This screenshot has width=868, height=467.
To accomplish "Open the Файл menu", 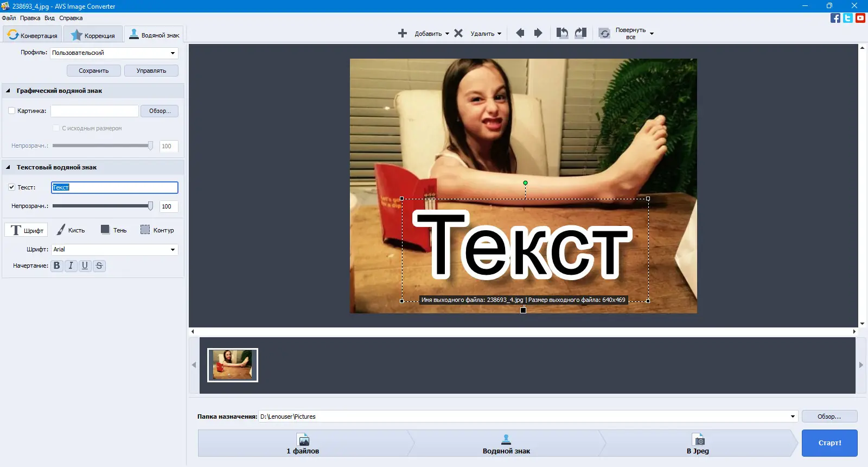I will click(9, 18).
